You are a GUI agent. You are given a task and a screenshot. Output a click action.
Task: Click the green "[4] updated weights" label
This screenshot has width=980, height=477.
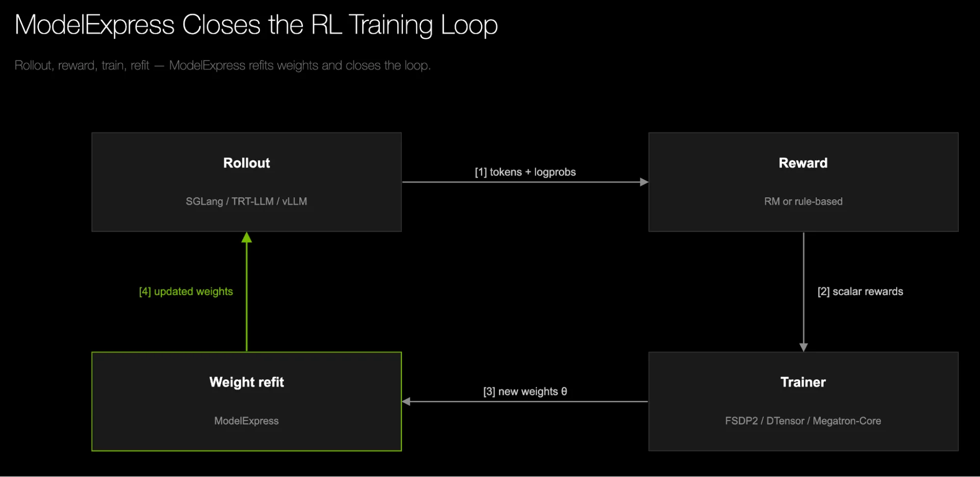click(x=186, y=291)
